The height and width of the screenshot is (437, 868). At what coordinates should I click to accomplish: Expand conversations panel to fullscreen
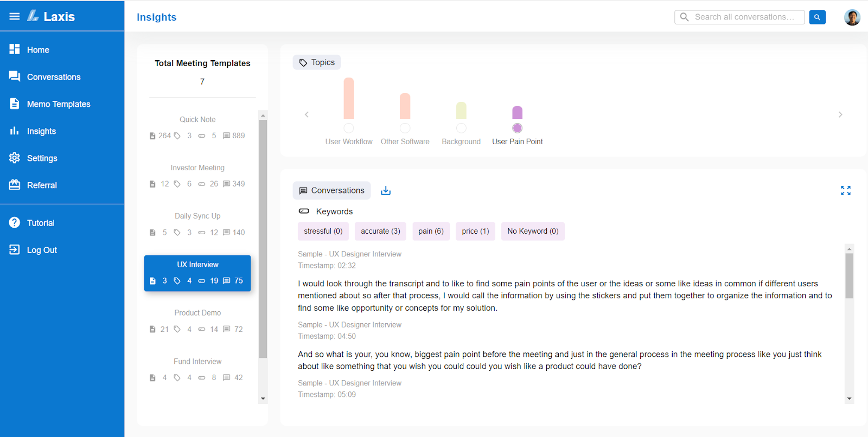pyautogui.click(x=846, y=190)
